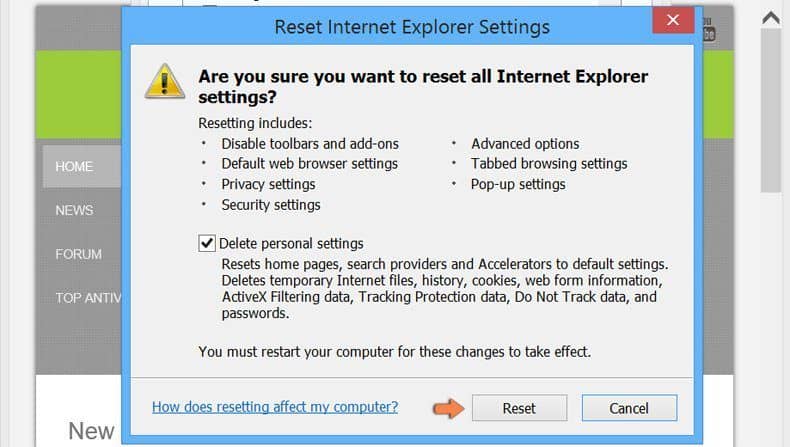Open the TOP ANTIV menu entry
The width and height of the screenshot is (790, 447).
pos(89,298)
